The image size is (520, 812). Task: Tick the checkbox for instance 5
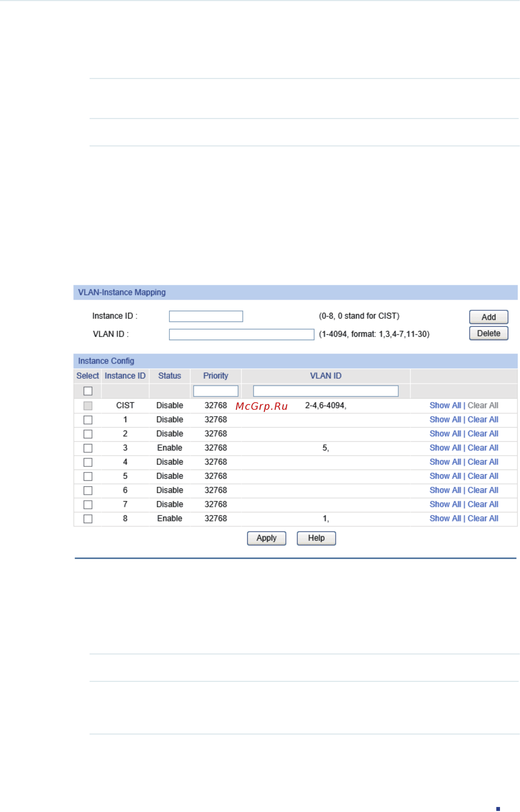88,476
